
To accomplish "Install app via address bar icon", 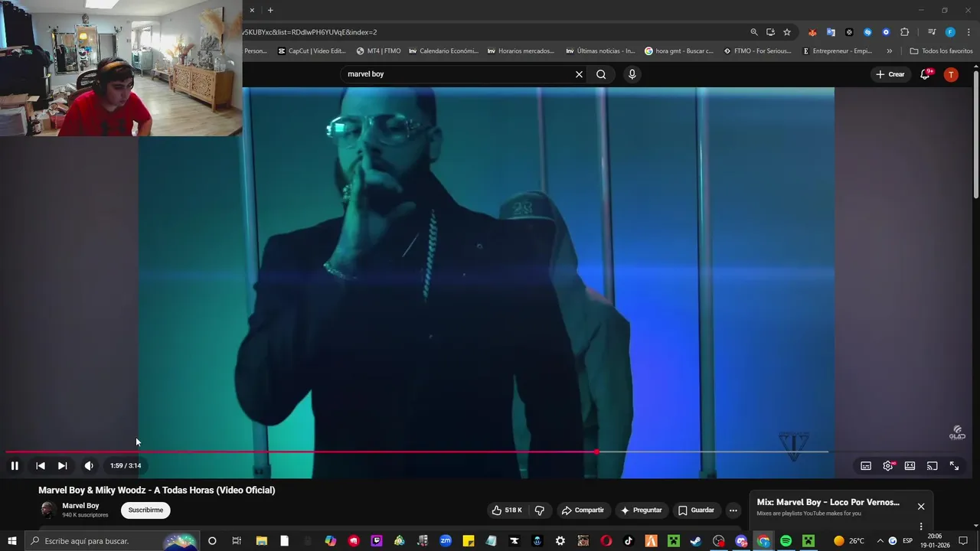I will point(770,32).
